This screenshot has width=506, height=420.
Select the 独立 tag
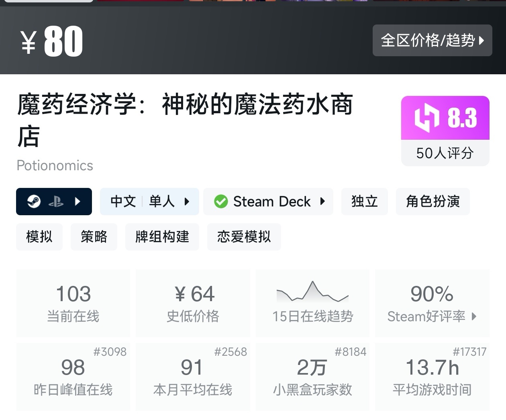(364, 202)
